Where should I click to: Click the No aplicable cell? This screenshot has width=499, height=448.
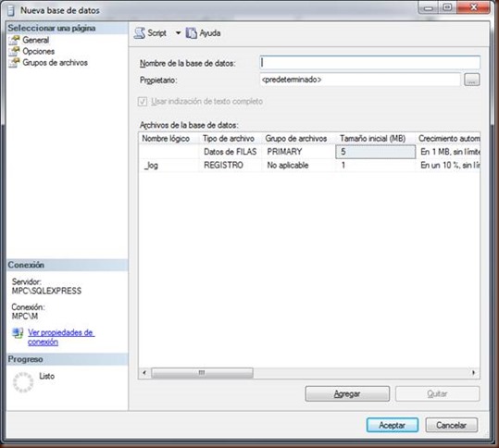click(298, 166)
